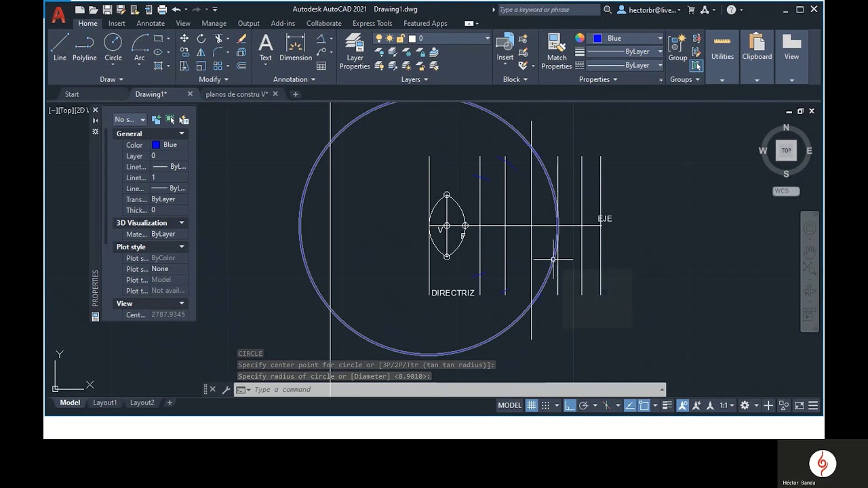
Task: Switch to the Layout1 tab
Action: click(x=105, y=403)
